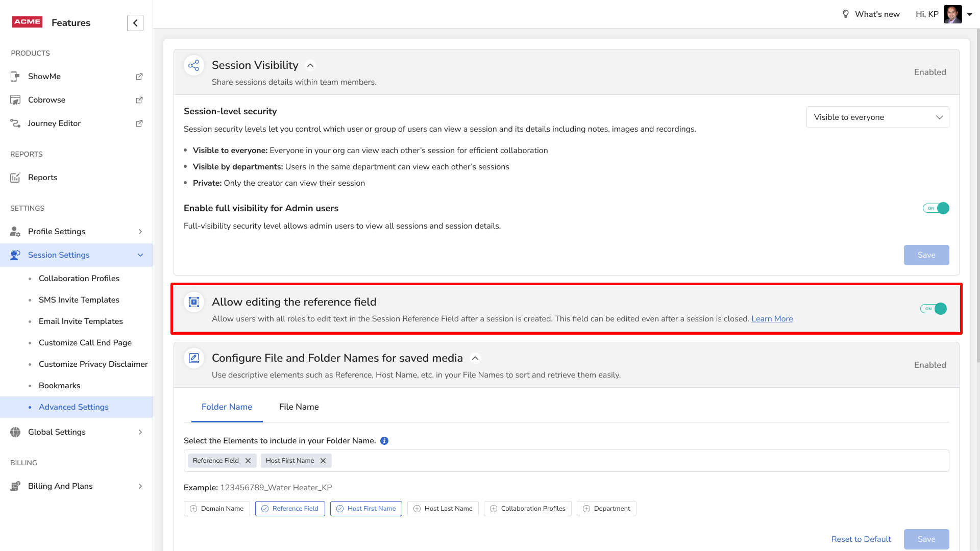Click the Session Visibility share icon
Screen dimensions: 980x551
pyautogui.click(x=194, y=65)
